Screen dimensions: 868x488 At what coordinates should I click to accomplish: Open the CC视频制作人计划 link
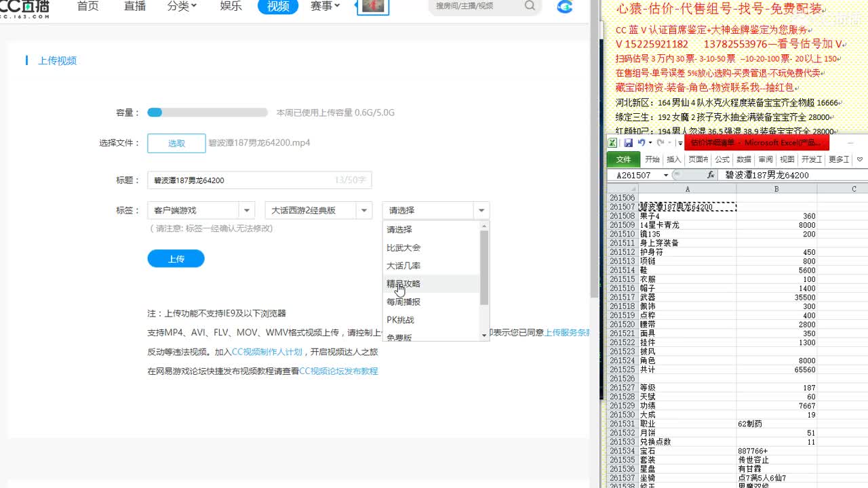coord(267,352)
